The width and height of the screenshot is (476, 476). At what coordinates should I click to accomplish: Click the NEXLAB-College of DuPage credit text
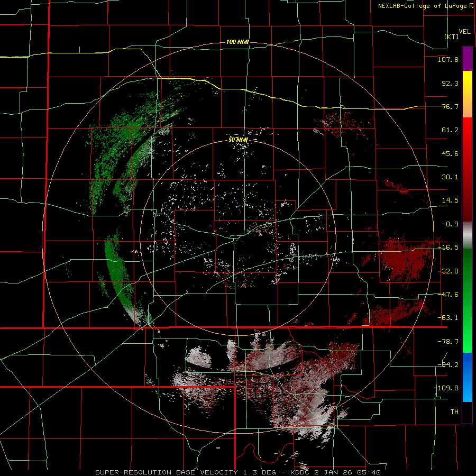(x=423, y=6)
